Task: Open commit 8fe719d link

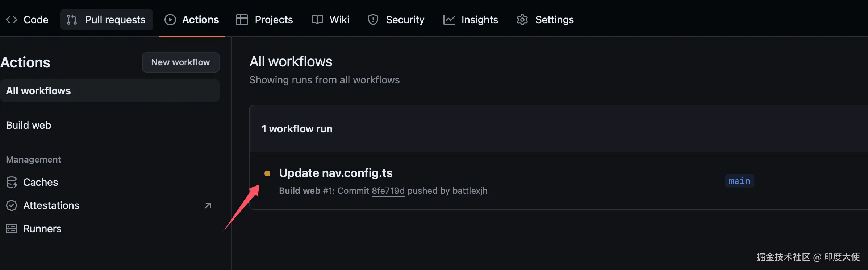Action: [x=388, y=191]
